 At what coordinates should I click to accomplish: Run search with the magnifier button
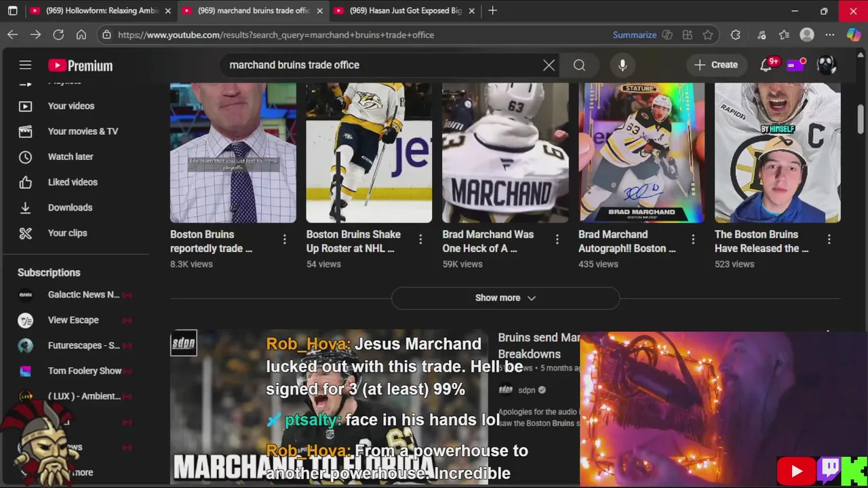coord(579,65)
